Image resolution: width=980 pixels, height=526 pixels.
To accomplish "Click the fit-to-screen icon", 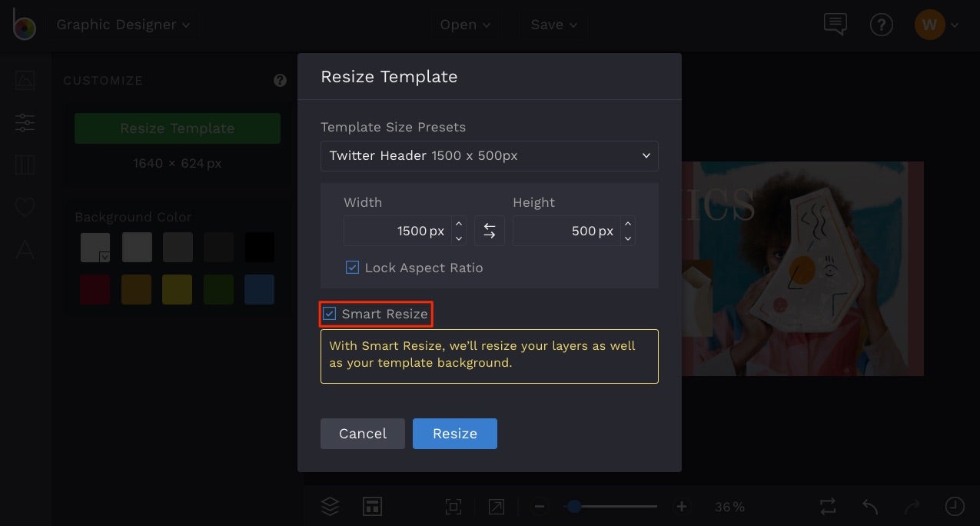I will 453,506.
